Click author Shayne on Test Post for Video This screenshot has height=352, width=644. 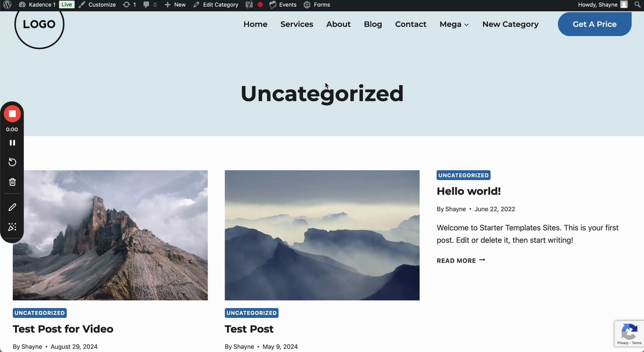(32, 347)
